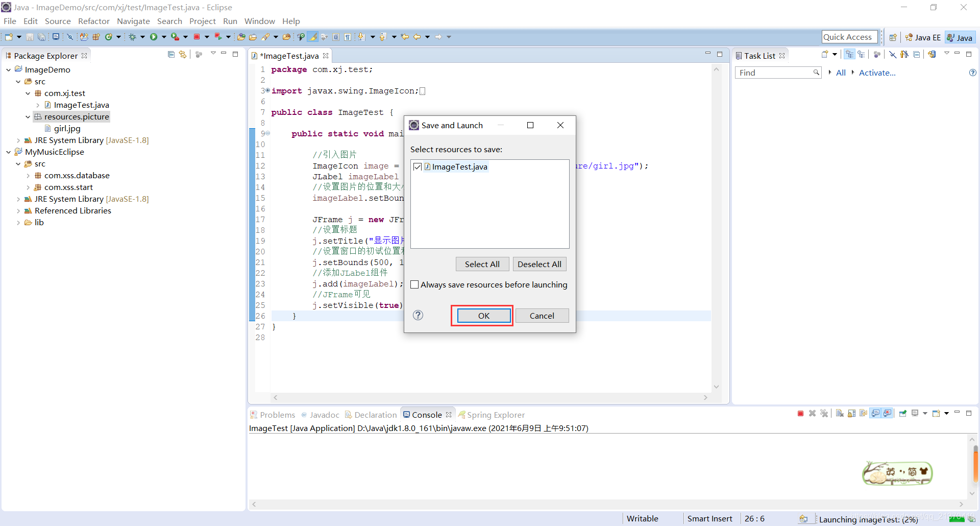Toggle Show Console on Standard Out

click(x=876, y=414)
